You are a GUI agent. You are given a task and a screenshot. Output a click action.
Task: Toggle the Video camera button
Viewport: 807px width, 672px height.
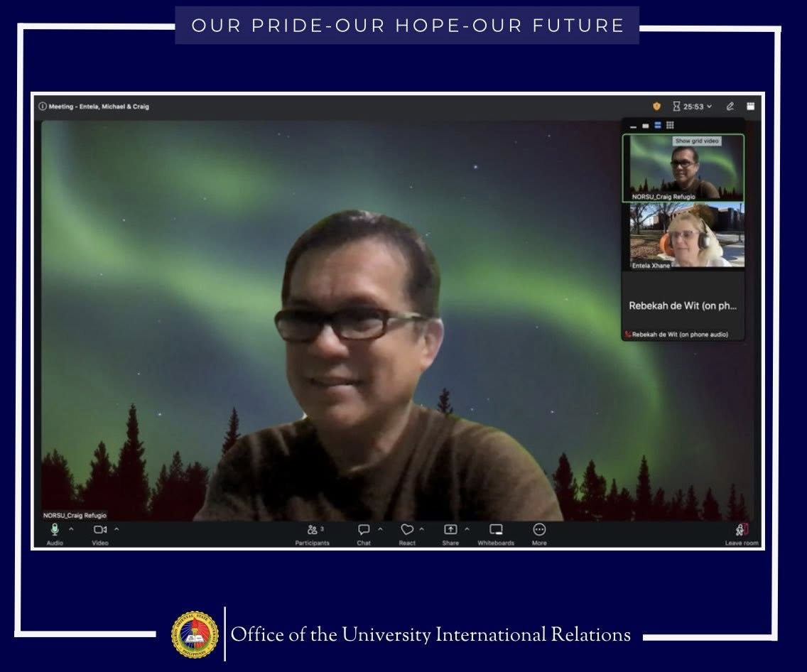click(x=100, y=534)
